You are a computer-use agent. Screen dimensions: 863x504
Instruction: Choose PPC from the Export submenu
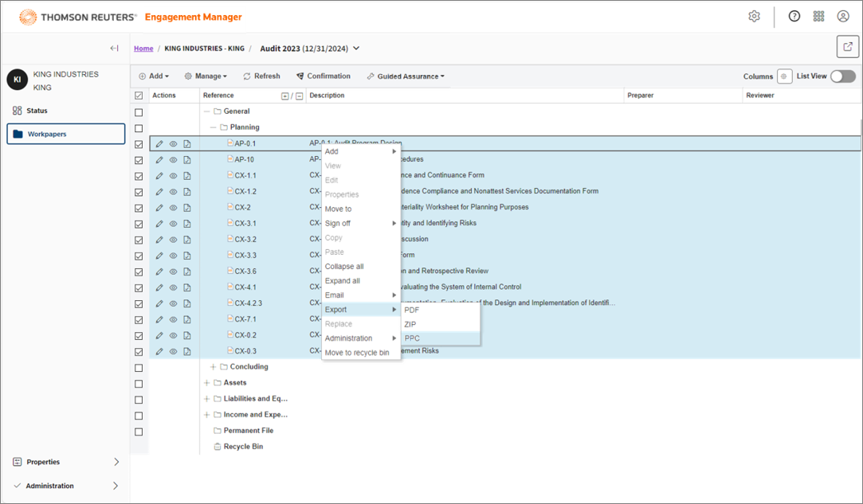pos(412,338)
